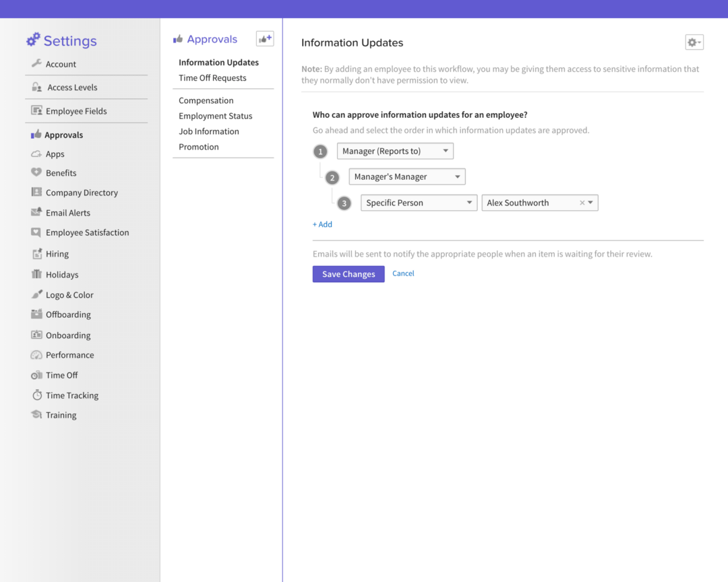The image size is (728, 582).
Task: Click the Approvals thumbs-up icon in the sidebar
Action: [x=36, y=134]
